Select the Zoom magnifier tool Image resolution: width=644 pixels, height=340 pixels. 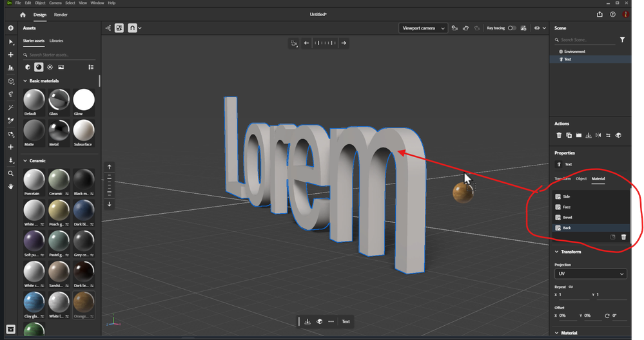click(x=11, y=173)
